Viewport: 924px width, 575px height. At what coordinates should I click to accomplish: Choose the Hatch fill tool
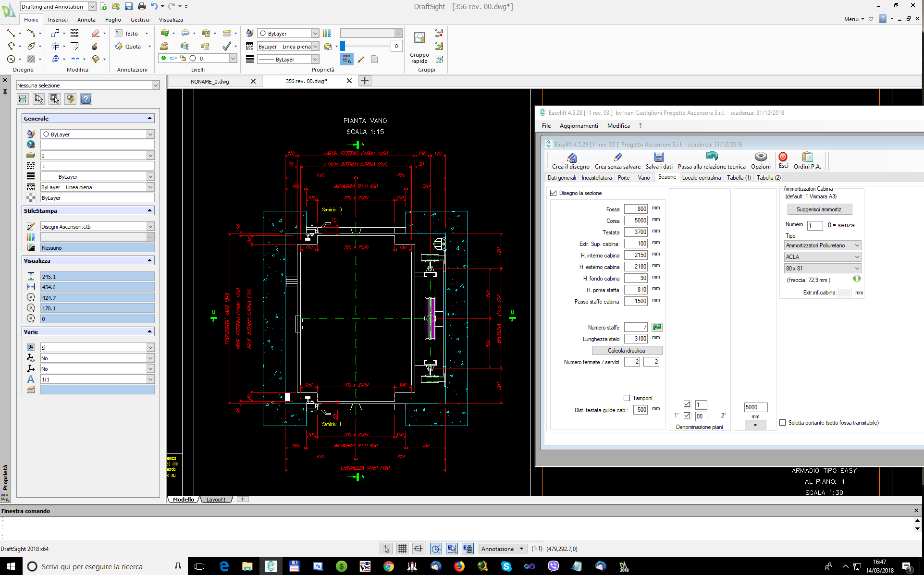[31, 59]
